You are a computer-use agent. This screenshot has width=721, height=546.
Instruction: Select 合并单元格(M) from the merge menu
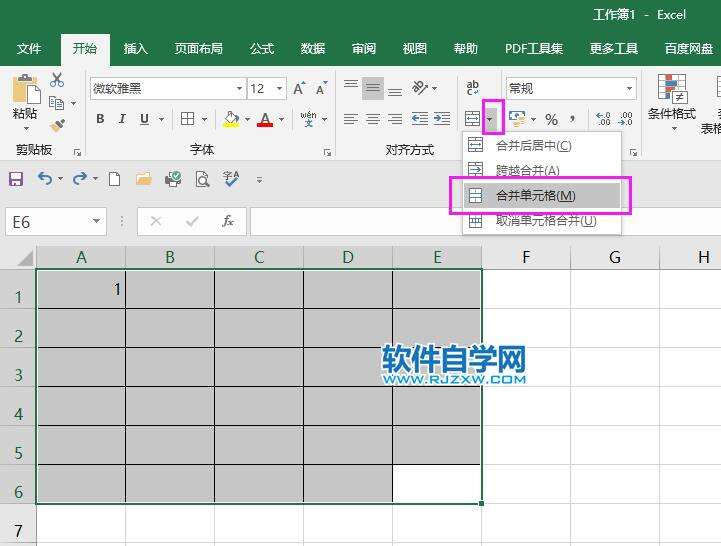[535, 196]
